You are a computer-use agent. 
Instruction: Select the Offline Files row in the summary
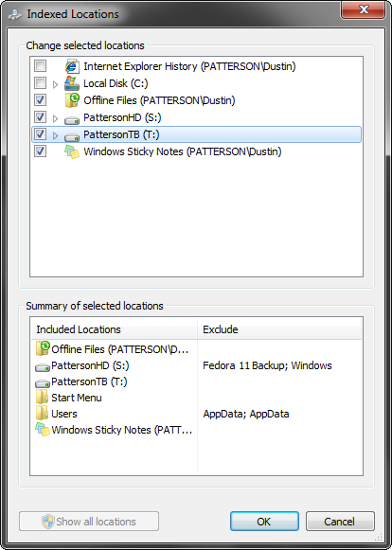113,349
